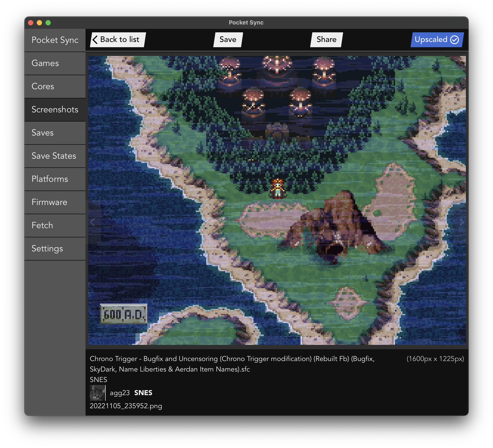The image size is (493, 448).
Task: Go to next screenshot arrow
Action: point(461,222)
